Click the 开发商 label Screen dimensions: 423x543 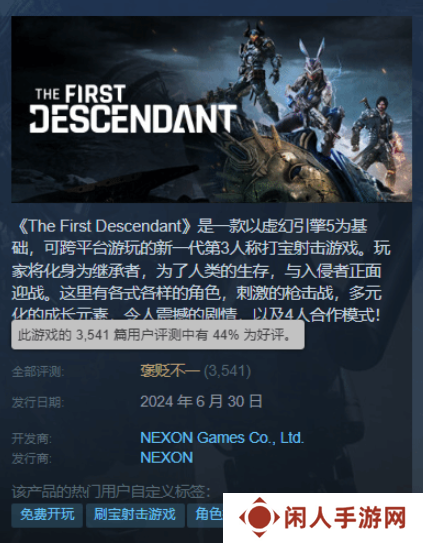[x=32, y=439]
